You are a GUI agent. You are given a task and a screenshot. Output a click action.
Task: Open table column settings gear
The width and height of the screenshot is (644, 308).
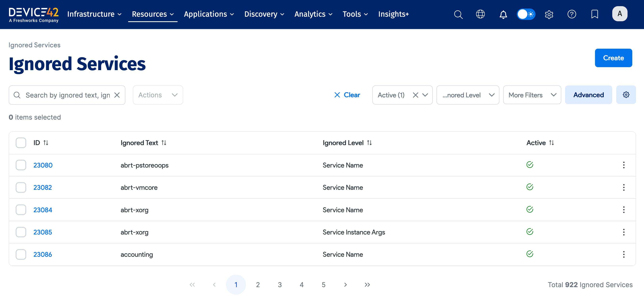[626, 95]
